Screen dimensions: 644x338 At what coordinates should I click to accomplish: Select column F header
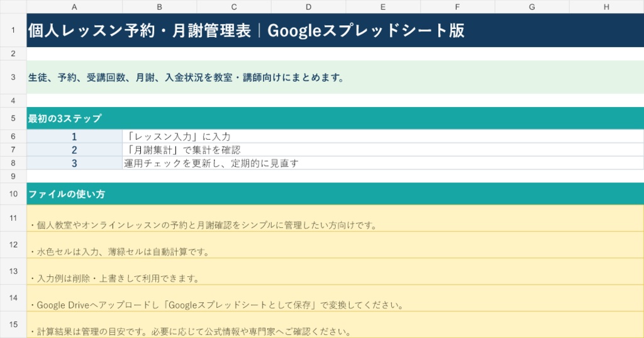[x=458, y=6]
